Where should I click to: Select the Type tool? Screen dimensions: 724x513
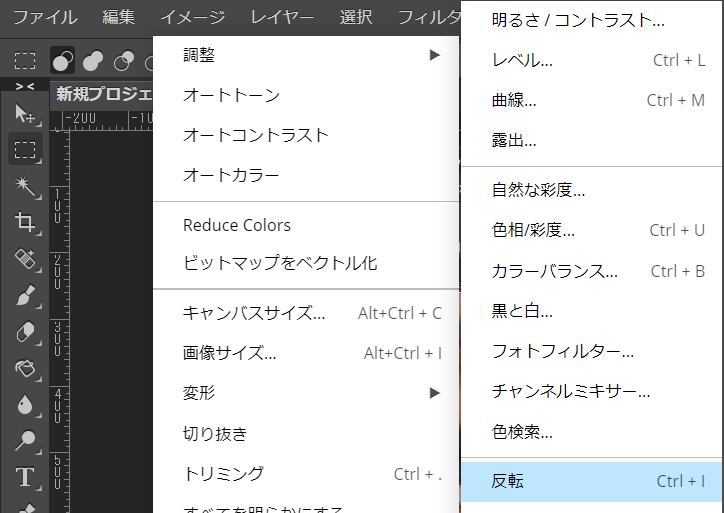(25, 477)
